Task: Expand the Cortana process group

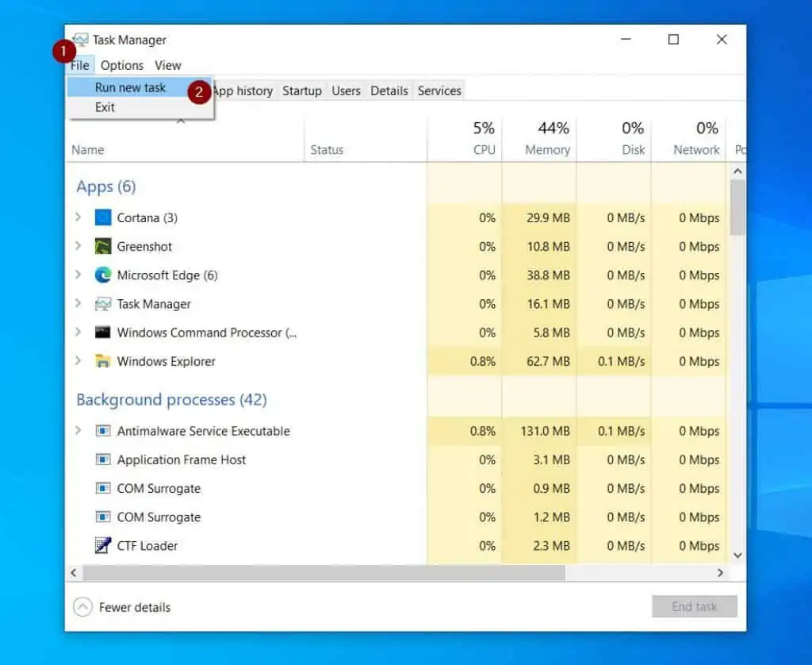Action: (77, 217)
